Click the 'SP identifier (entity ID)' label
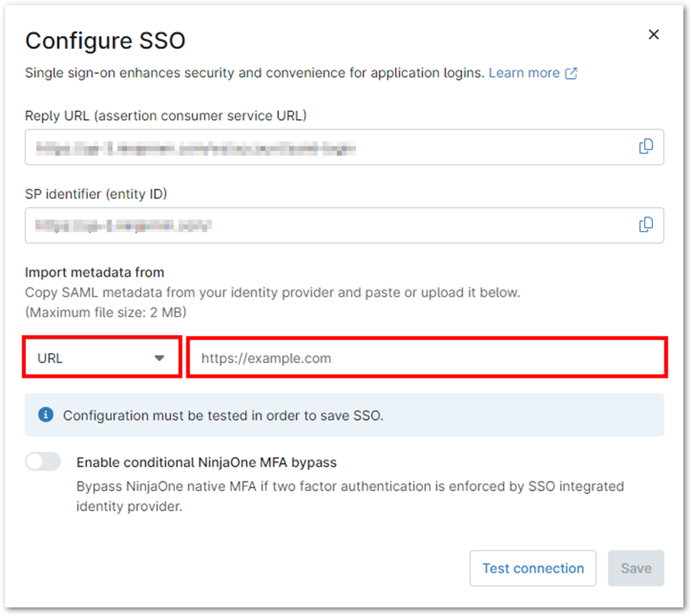Image resolution: width=692 pixels, height=616 pixels. pos(96,193)
